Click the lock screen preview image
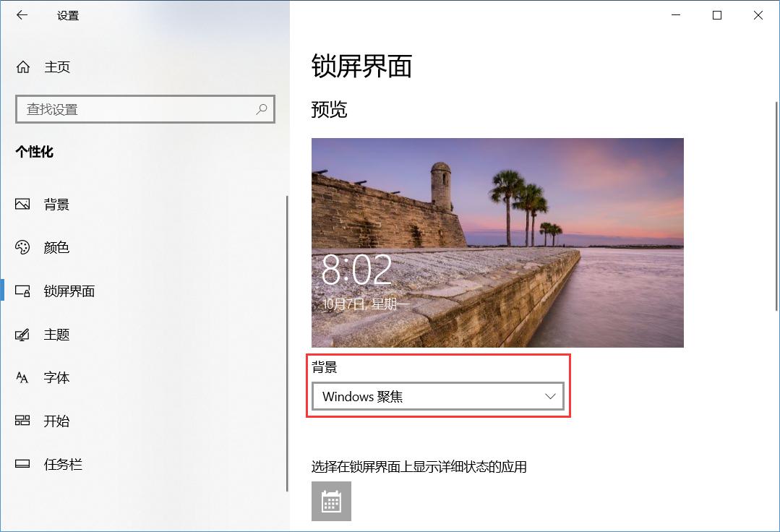 point(497,242)
